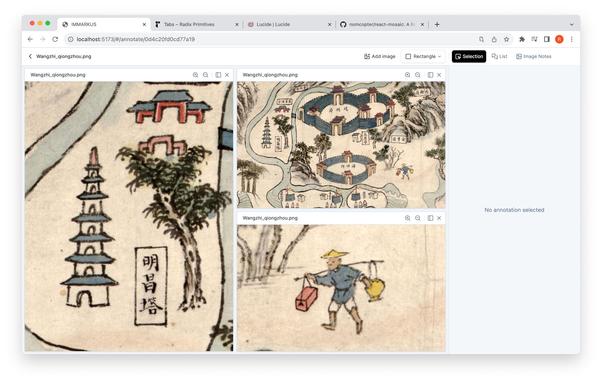Go back using the Wangzhi_qiongzhou.png back arrow
Screen dimensions: 602x383
point(30,56)
